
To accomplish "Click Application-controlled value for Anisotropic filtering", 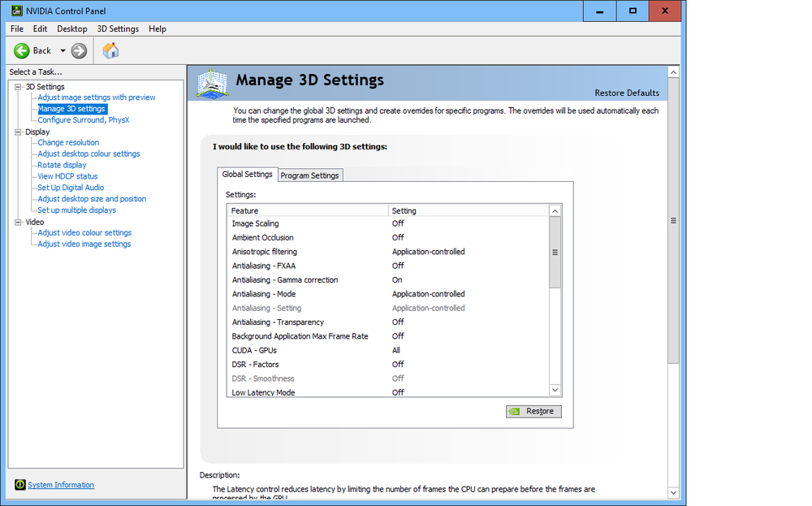I will (428, 252).
